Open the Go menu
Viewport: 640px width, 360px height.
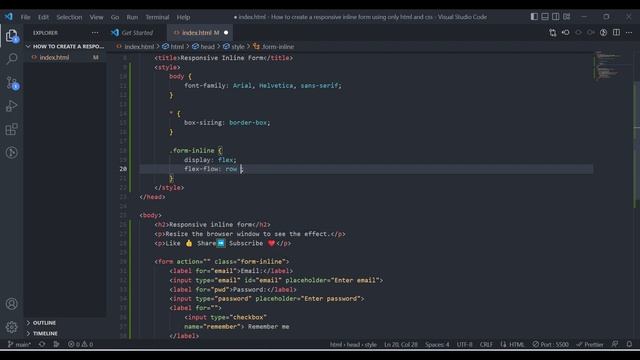[115, 17]
